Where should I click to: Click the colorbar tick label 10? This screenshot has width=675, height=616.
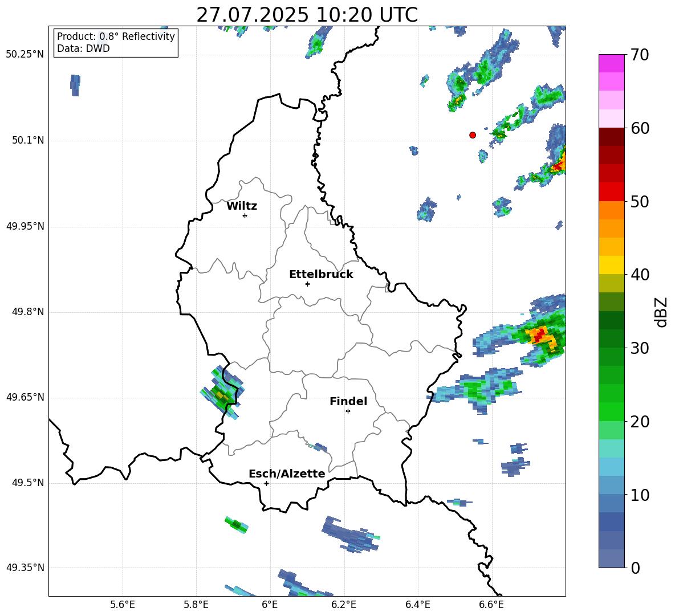tap(640, 495)
